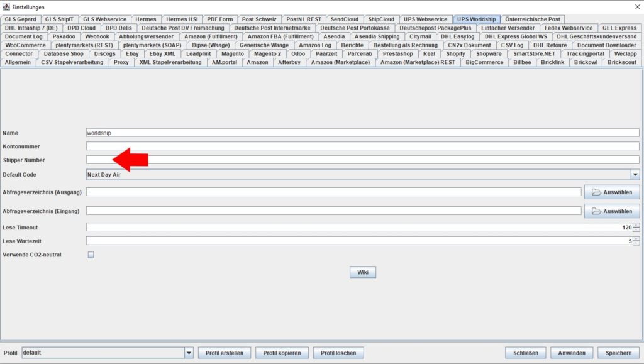The width and height of the screenshot is (644, 364).
Task: Click the Schließen button
Action: (525, 353)
